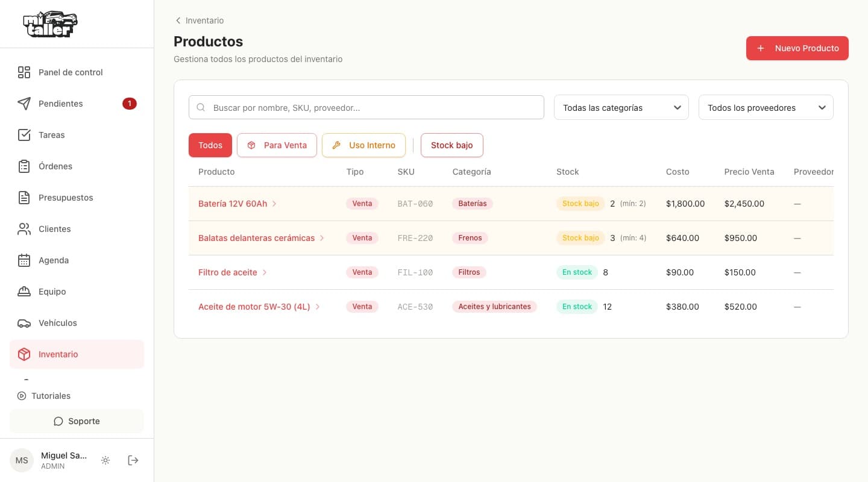Open Panel de control from sidebar
Screen dimensions: 868x482
point(77,72)
